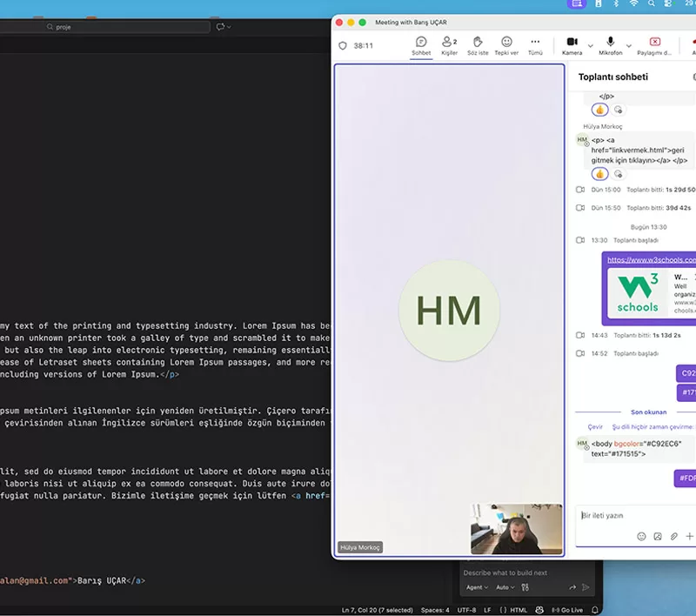Viewport: 696px width, 616px height.
Task: Start Go Live server
Action: coord(567,610)
